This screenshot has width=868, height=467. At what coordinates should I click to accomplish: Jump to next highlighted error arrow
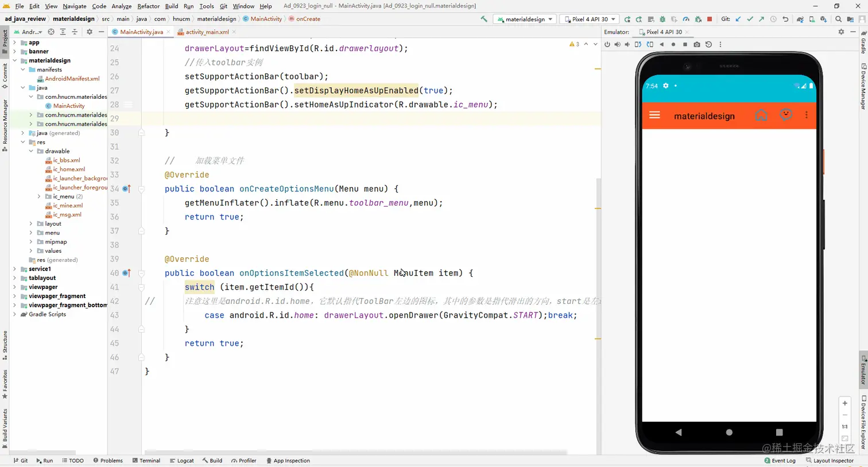click(x=595, y=44)
